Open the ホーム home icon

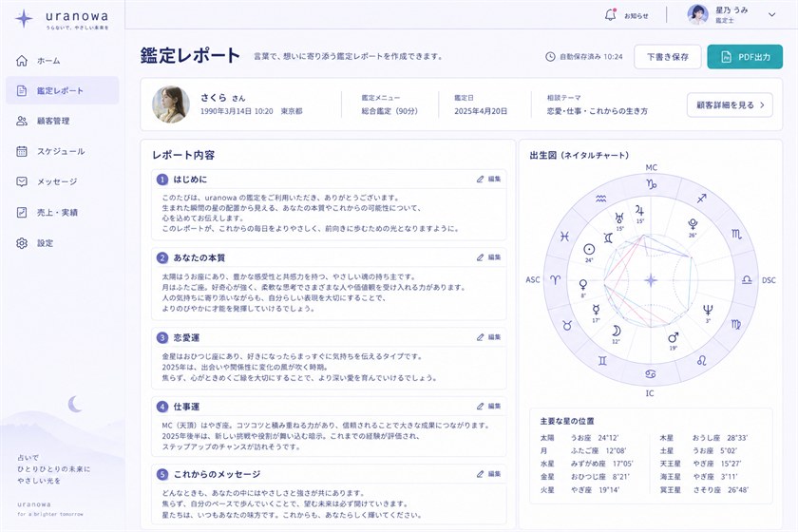point(22,61)
